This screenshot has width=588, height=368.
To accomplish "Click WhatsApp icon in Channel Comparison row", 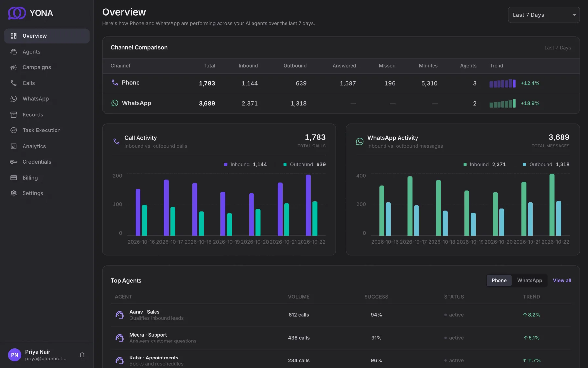I will 115,103.
